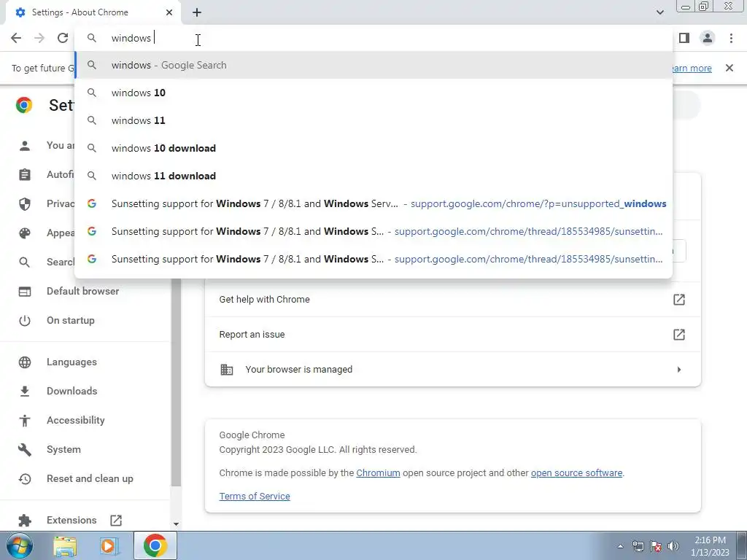This screenshot has height=560, width=747.
Task: Reload the page with the refresh icon
Action: click(x=63, y=38)
